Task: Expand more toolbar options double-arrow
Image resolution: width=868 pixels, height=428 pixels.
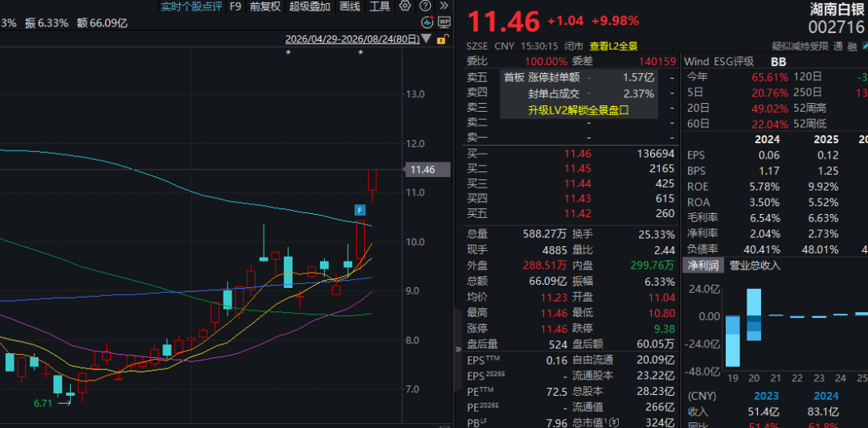Action: pyautogui.click(x=444, y=6)
